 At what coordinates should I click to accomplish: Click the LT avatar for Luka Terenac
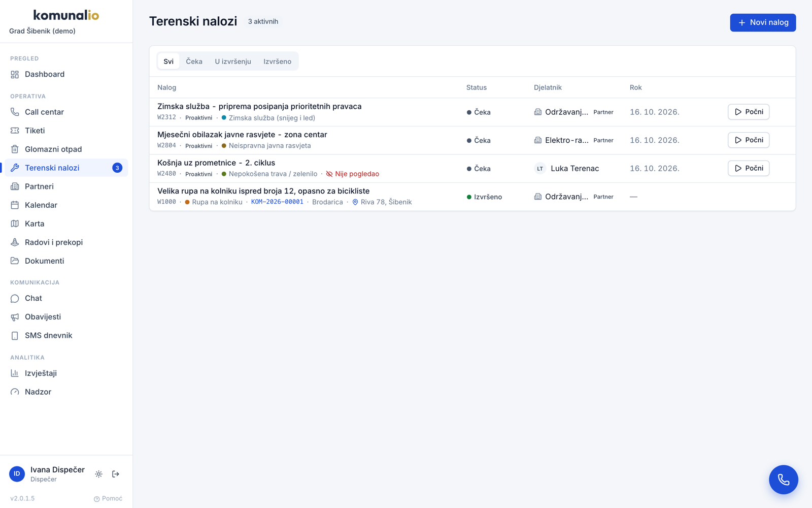540,168
